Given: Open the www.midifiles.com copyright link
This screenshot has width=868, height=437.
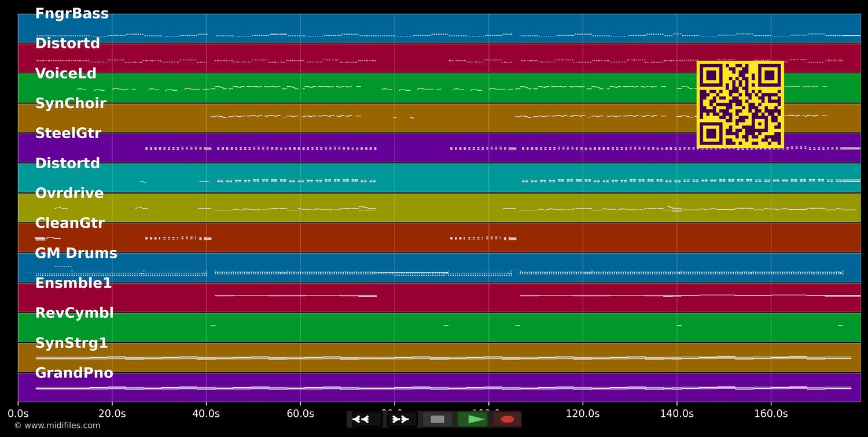Looking at the screenshot, I should tap(57, 425).
